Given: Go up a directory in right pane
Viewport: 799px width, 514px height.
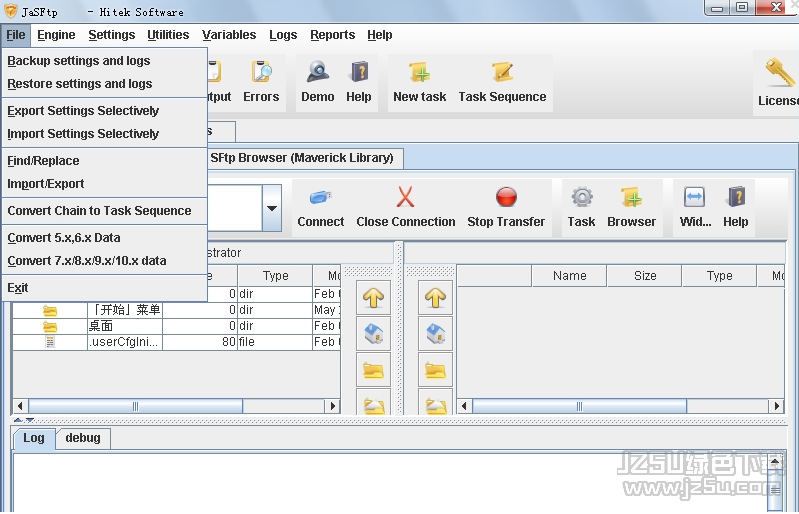Looking at the screenshot, I should pyautogui.click(x=435, y=297).
